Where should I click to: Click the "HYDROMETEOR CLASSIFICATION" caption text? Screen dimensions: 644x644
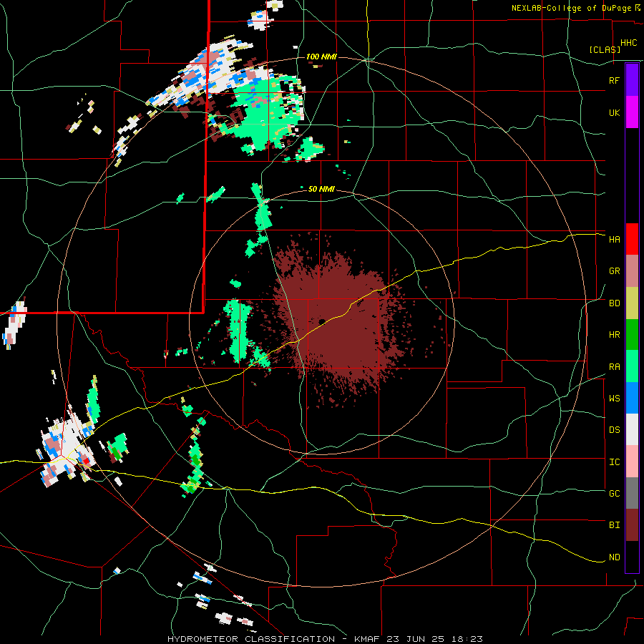(251, 639)
